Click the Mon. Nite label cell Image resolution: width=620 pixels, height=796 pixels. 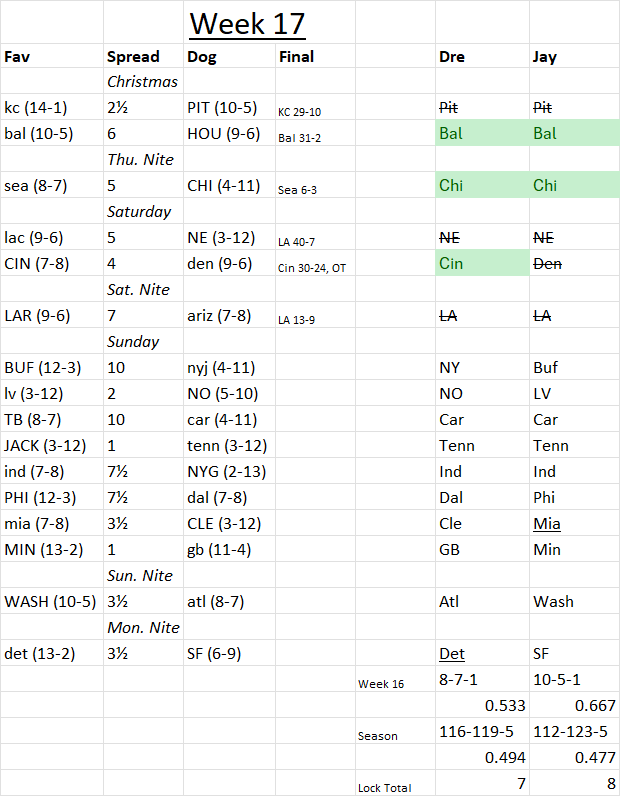(x=144, y=627)
